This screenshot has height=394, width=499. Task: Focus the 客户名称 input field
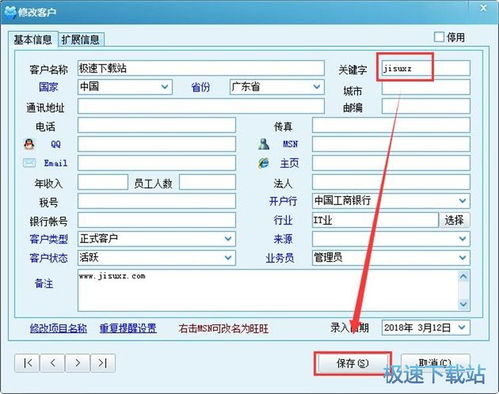[x=201, y=68]
